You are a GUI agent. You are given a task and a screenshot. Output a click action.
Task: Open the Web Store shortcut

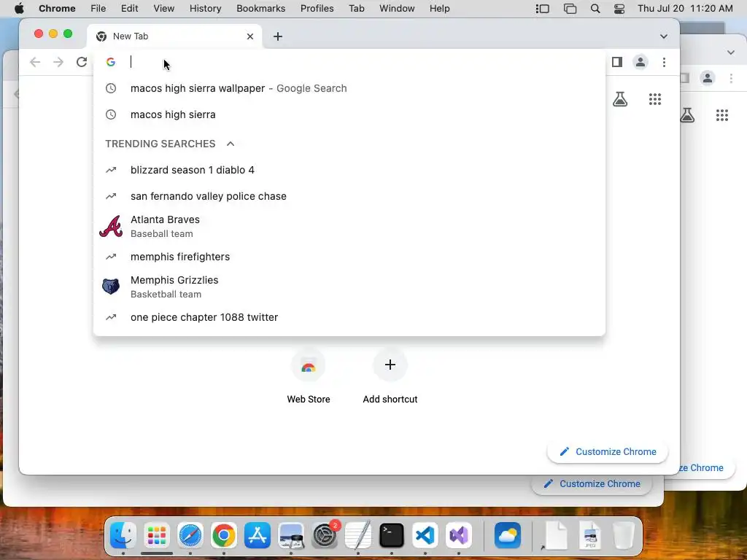309,376
